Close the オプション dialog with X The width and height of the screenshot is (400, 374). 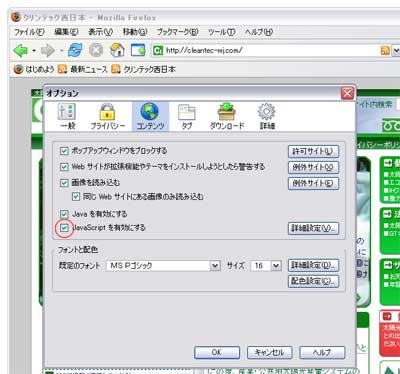[x=347, y=93]
